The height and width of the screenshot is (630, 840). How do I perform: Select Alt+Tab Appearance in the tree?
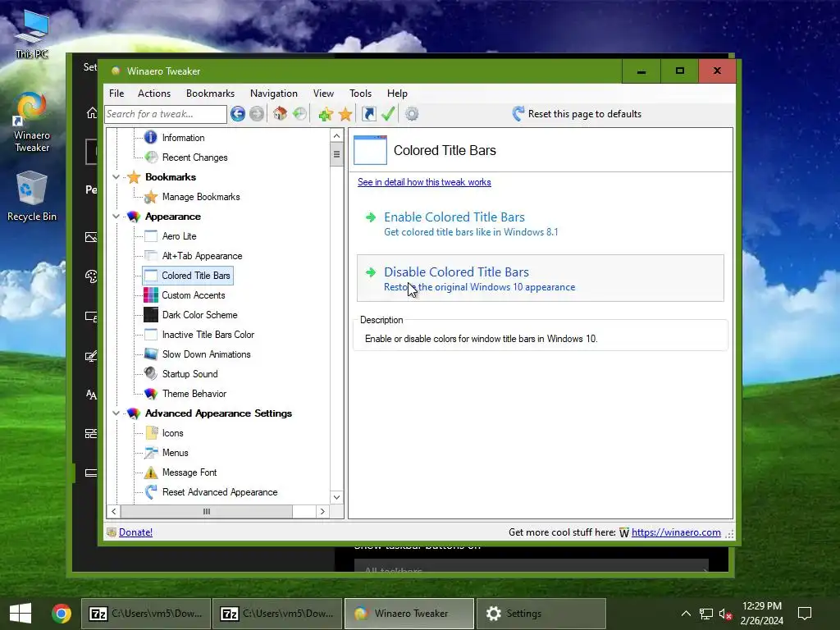click(202, 256)
